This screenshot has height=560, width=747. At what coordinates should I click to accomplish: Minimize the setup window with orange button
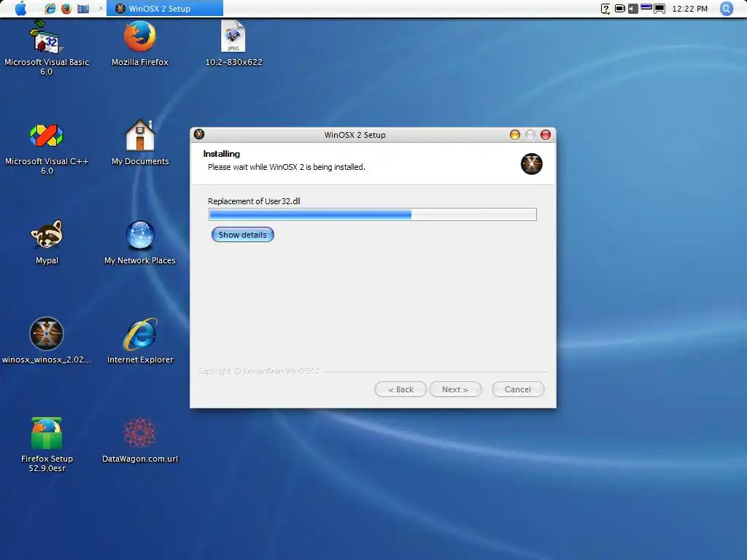pos(514,135)
